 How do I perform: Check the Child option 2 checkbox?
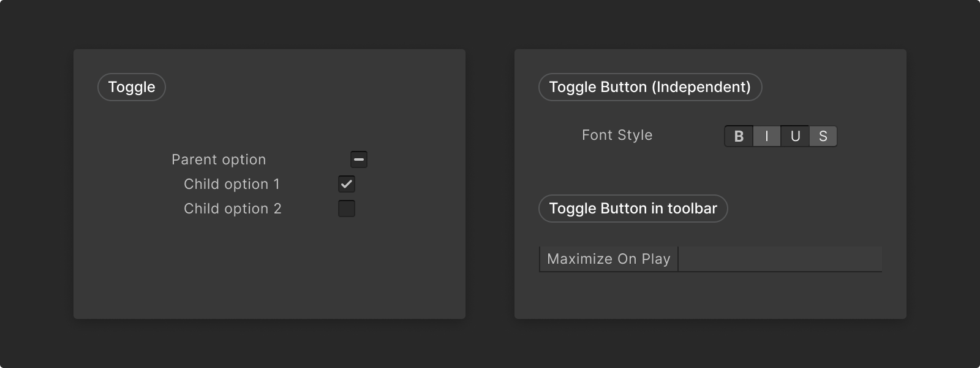click(347, 209)
